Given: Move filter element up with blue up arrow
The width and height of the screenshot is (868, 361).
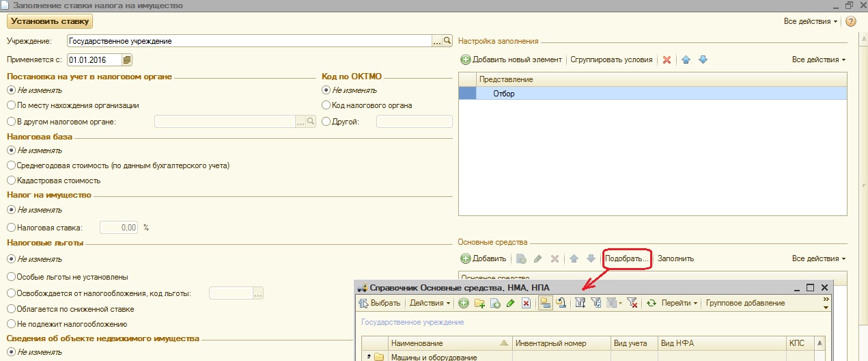Looking at the screenshot, I should pyautogui.click(x=686, y=59).
